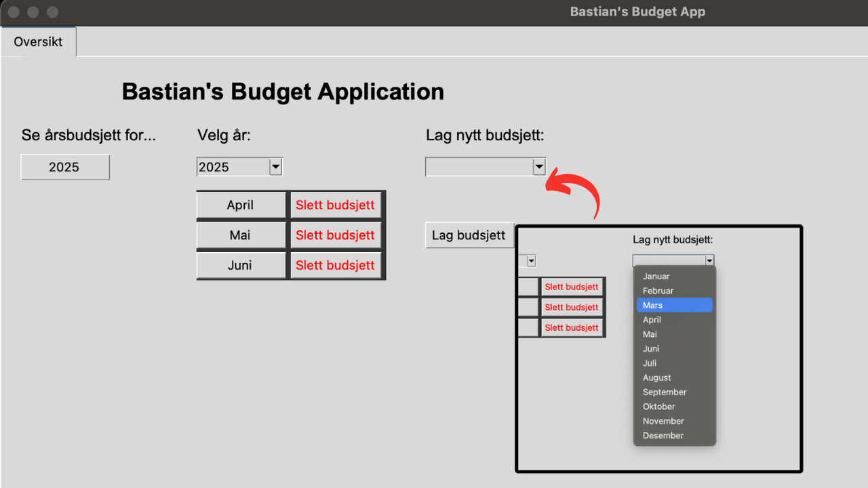This screenshot has width=868, height=488.
Task: Delete Mai's budget with Slett budsjett
Action: 336,235
